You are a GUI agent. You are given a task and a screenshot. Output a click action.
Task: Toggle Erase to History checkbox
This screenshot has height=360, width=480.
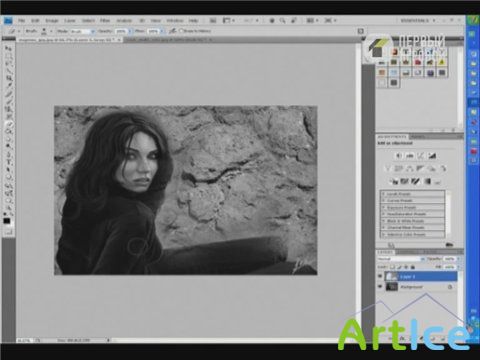tap(182, 31)
